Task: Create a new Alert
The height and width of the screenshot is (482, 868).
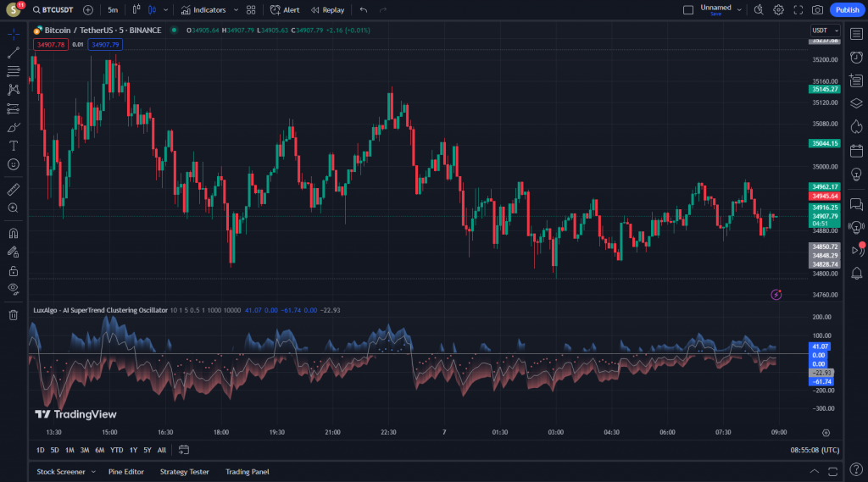Action: click(x=285, y=10)
